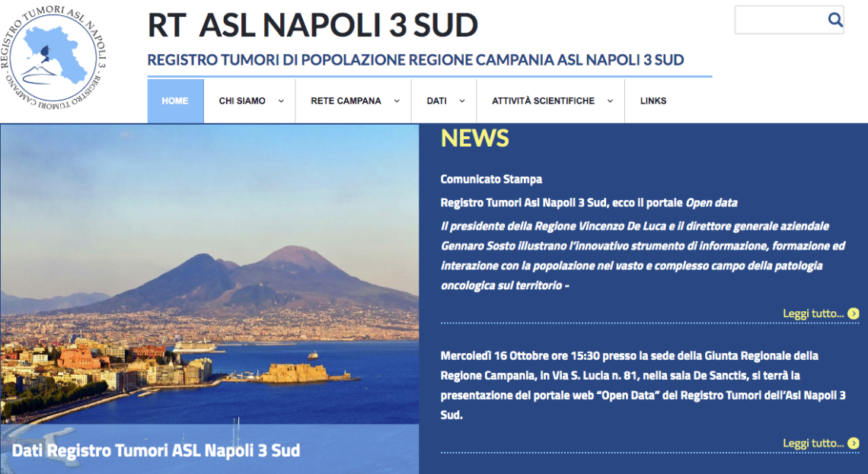The image size is (868, 474).
Task: Click arrow icon beside first Leggi tutto
Action: point(854,313)
